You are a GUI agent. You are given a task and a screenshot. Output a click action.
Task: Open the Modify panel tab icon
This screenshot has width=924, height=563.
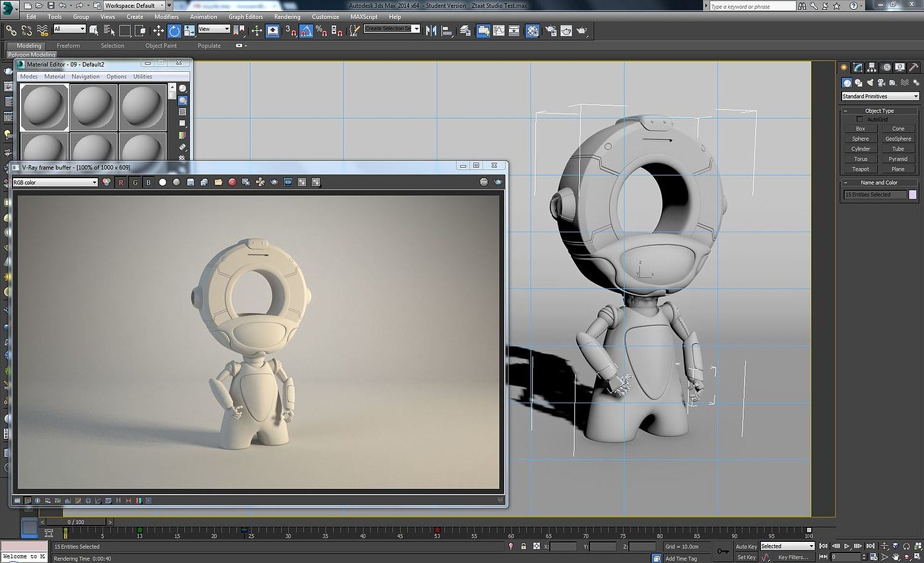point(857,67)
